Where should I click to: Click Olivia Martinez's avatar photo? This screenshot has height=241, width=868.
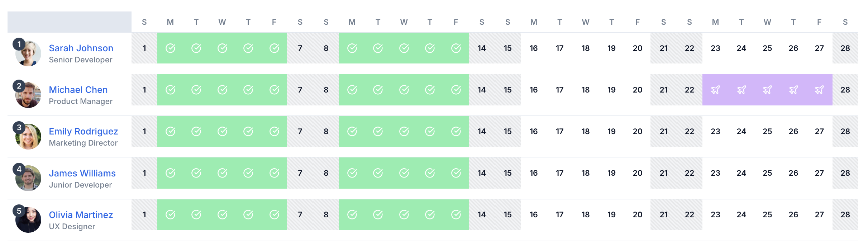point(28,219)
